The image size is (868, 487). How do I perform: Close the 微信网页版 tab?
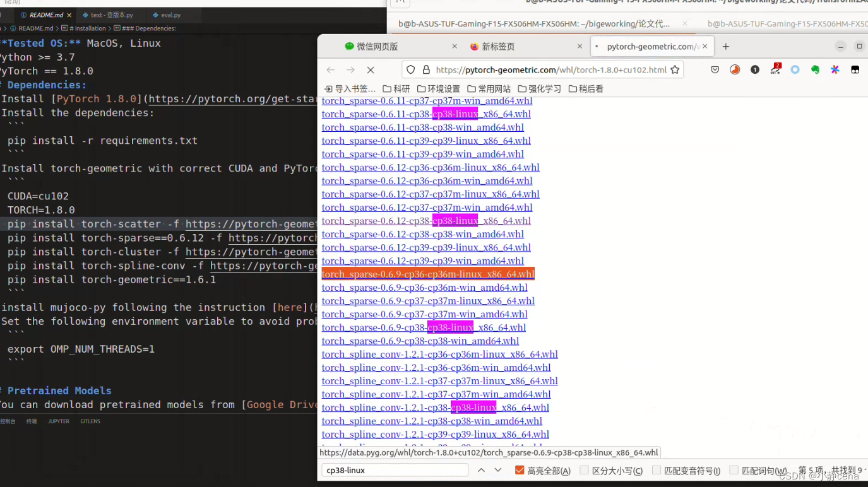click(x=455, y=47)
